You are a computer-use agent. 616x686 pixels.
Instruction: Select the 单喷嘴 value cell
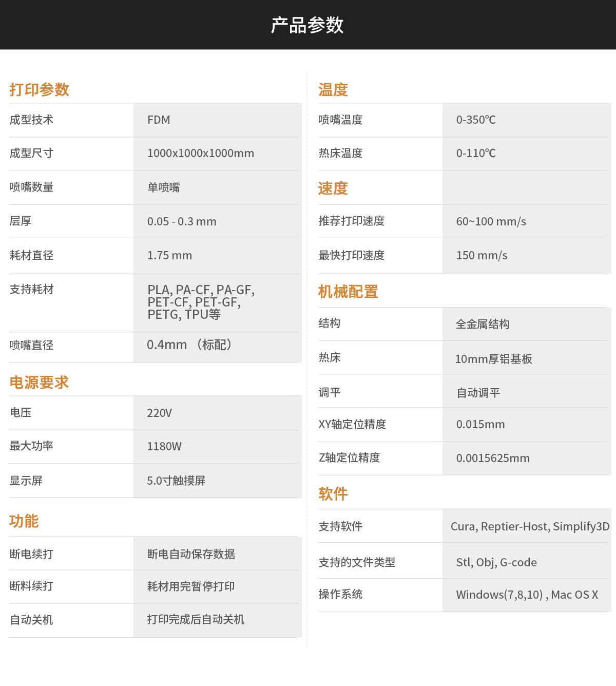(x=164, y=187)
